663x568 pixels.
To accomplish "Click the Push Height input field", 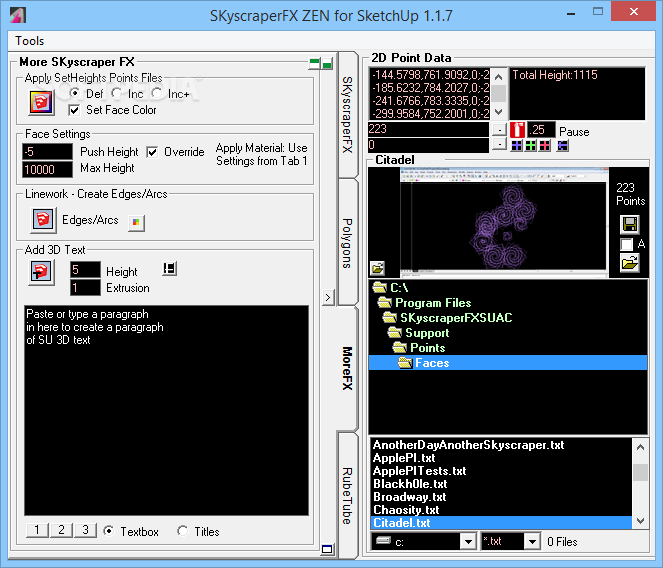I will [x=47, y=151].
